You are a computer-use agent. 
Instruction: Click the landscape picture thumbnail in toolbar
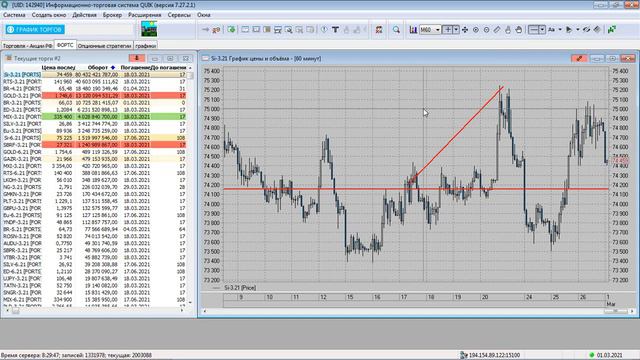(149, 29)
